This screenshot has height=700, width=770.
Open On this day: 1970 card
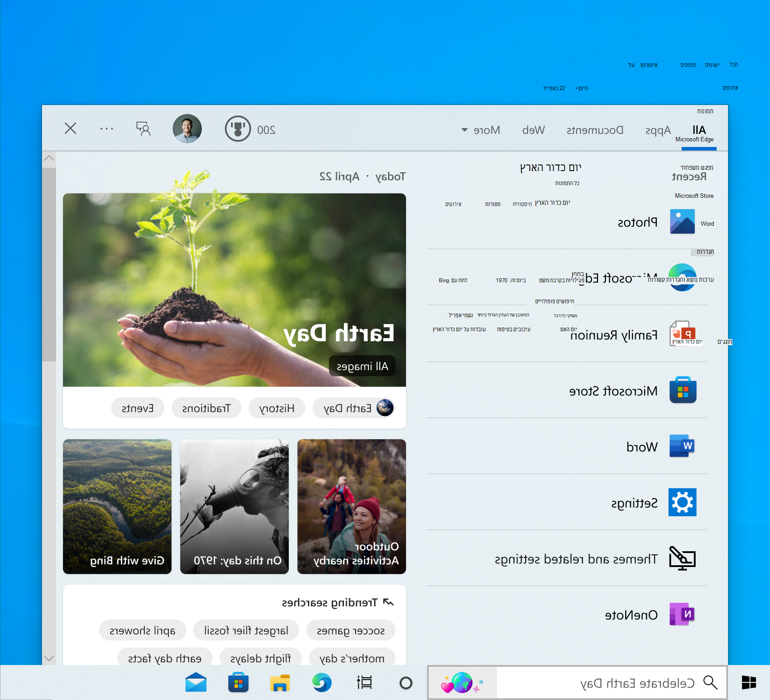234,506
